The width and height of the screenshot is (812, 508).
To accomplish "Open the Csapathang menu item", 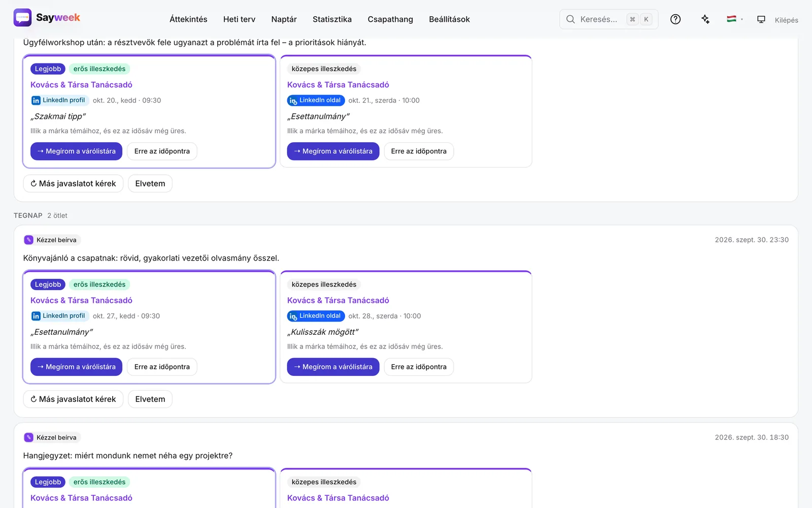I will click(390, 19).
